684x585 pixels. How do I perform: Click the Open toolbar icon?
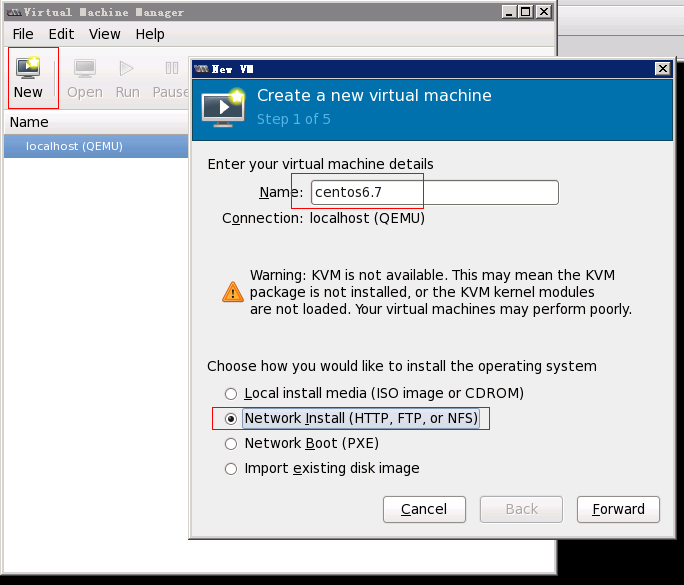85,69
